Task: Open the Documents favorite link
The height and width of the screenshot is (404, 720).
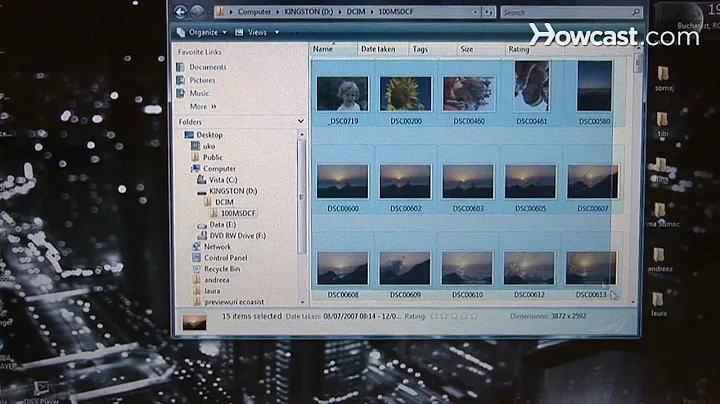Action: click(208, 67)
